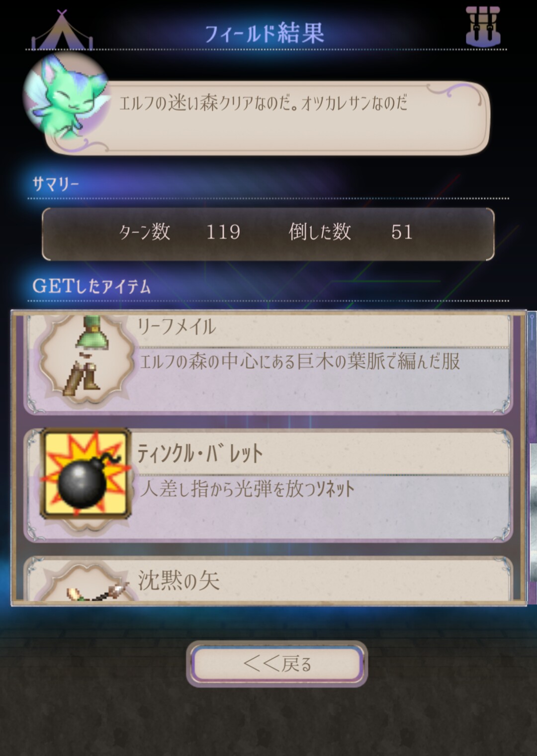The image size is (537, 756).
Task: Tap the black bomb skill icon
Action: pyautogui.click(x=86, y=474)
